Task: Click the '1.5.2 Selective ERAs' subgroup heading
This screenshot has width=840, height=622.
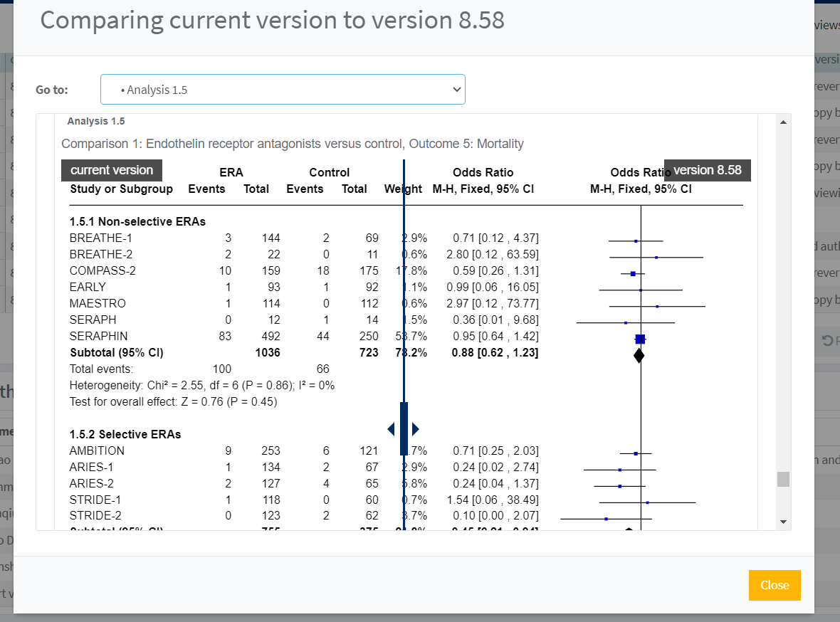Action: 125,434
